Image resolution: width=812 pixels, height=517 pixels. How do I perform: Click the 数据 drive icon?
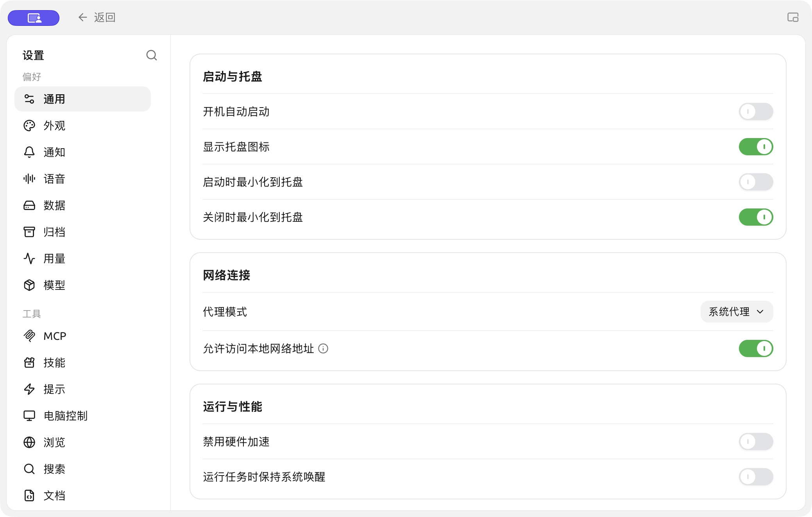(x=29, y=205)
